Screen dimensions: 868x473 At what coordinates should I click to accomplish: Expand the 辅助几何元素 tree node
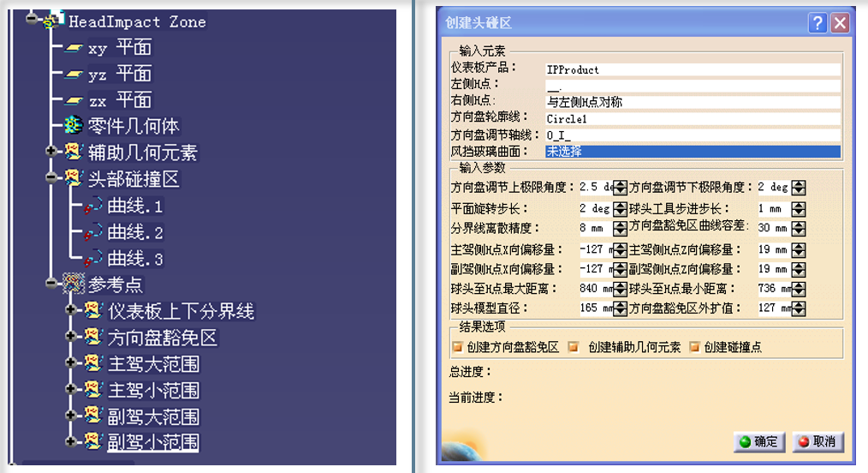(51, 151)
